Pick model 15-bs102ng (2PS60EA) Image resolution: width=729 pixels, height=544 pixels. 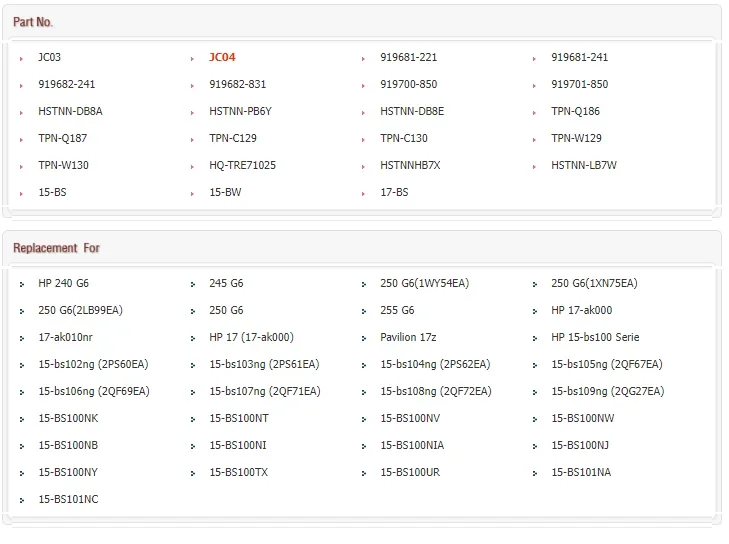93,364
